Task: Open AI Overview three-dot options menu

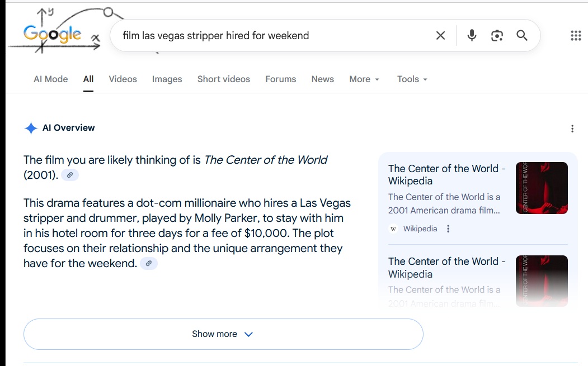Action: 572,129
